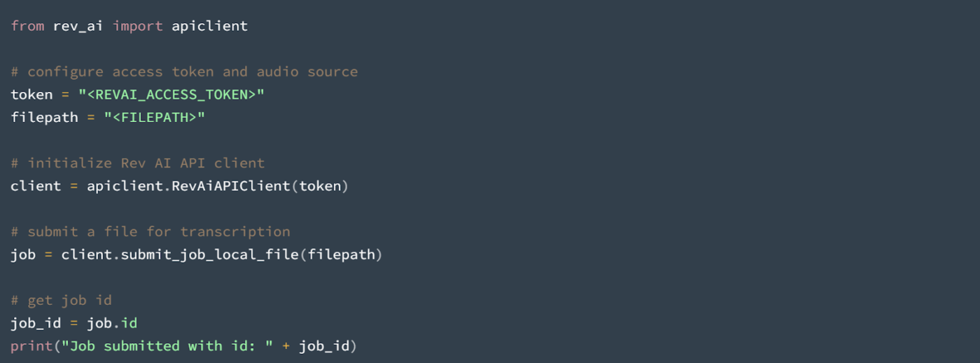Click the 'token' variable assignment name

[31, 94]
